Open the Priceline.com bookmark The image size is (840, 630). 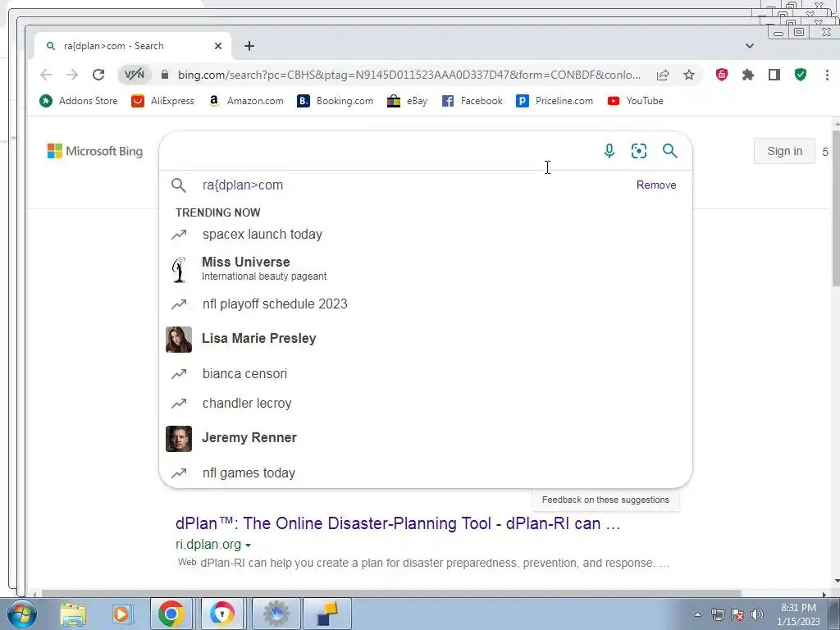click(555, 101)
